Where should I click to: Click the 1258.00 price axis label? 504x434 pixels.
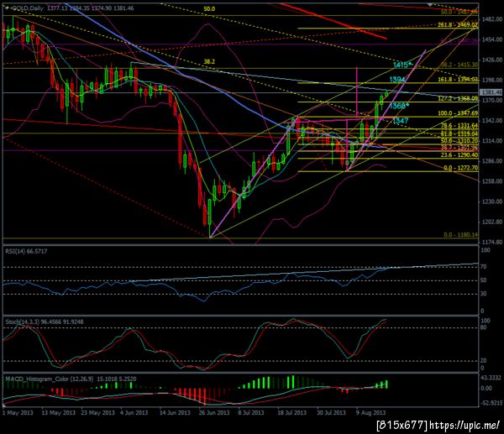click(491, 181)
